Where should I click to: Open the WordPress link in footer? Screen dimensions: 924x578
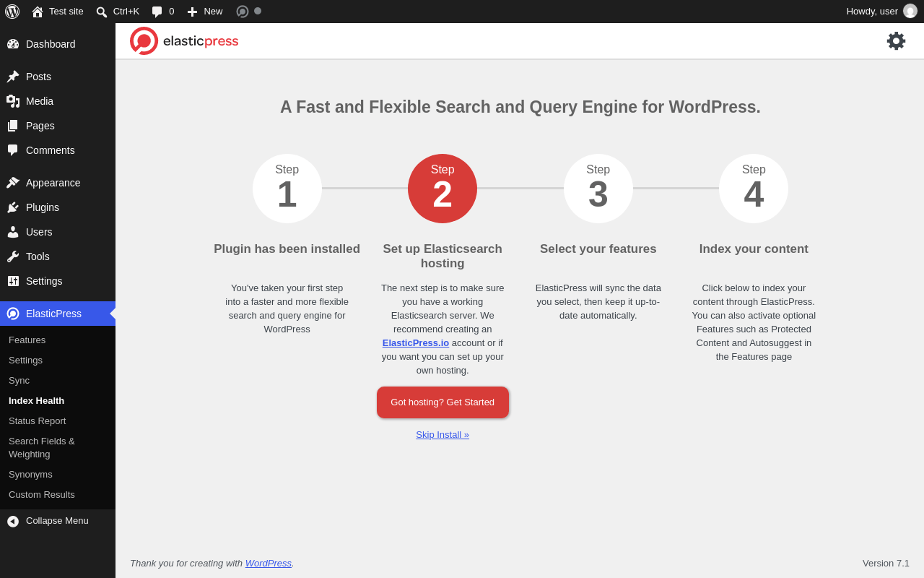point(269,564)
